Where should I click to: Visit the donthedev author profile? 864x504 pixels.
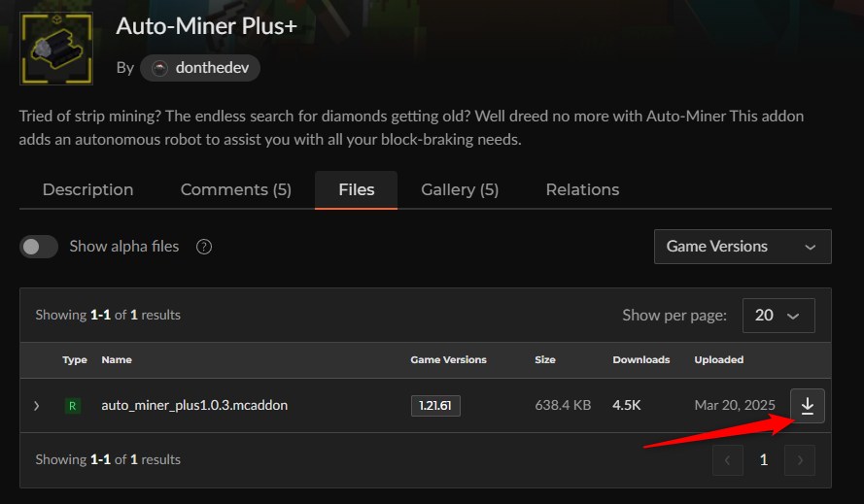[x=200, y=68]
